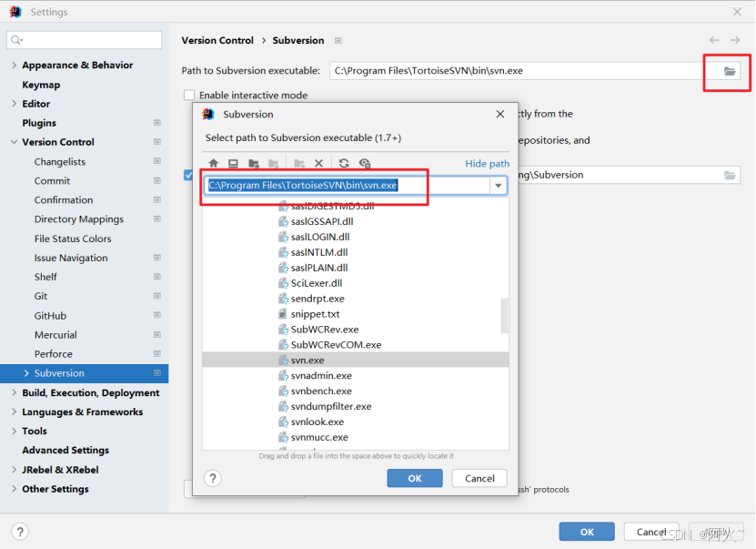This screenshot has width=756, height=549.
Task: Click the svn.exe file icon
Action: (284, 360)
